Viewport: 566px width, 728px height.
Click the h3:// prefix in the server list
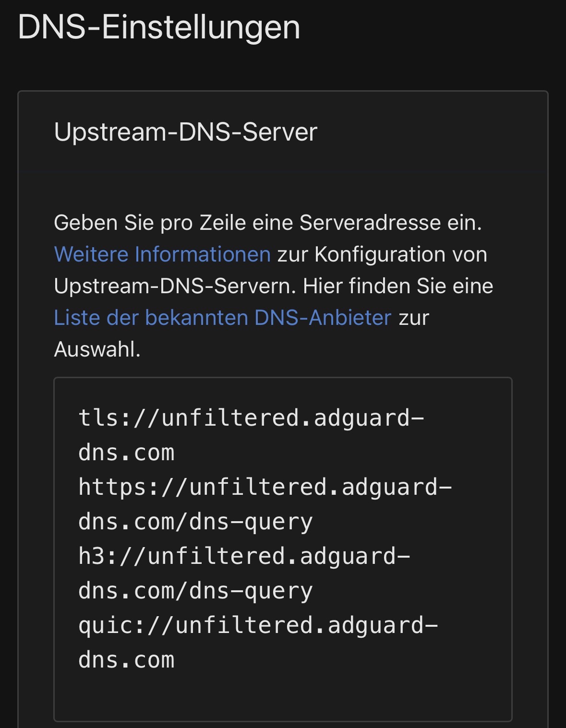tap(99, 556)
